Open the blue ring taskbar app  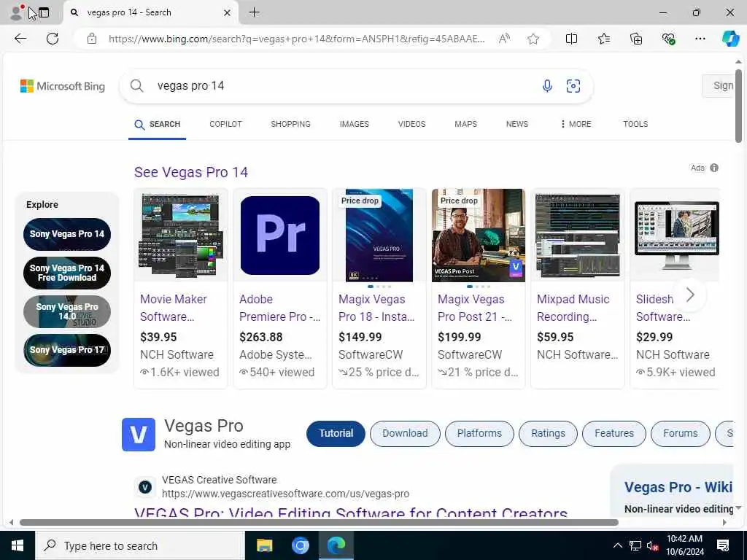[300, 545]
